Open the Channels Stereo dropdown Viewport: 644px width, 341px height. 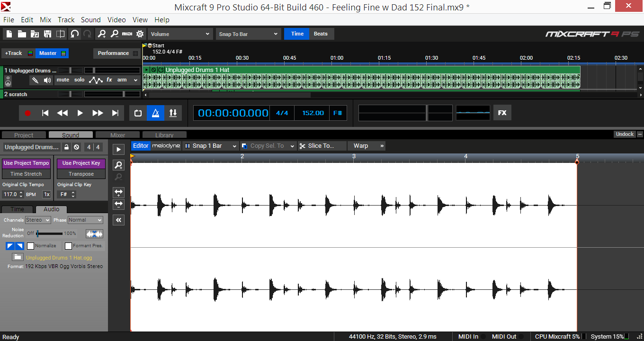click(x=38, y=220)
